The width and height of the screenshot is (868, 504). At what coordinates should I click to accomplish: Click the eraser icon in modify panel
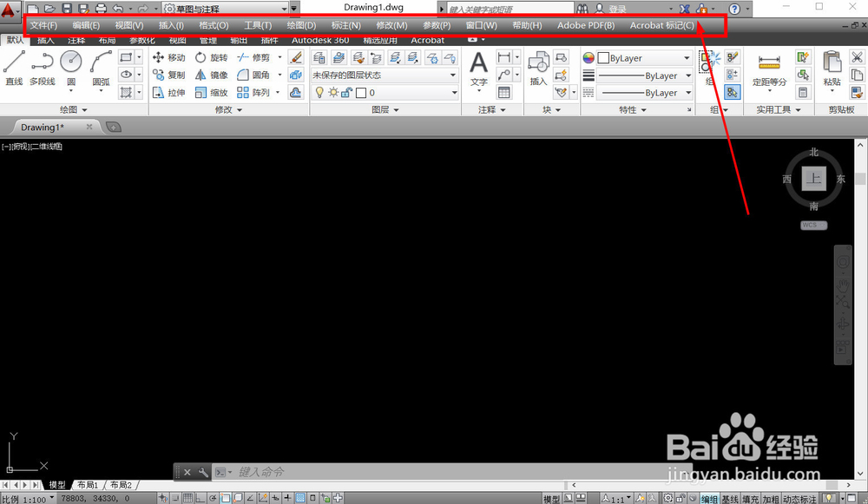(296, 57)
